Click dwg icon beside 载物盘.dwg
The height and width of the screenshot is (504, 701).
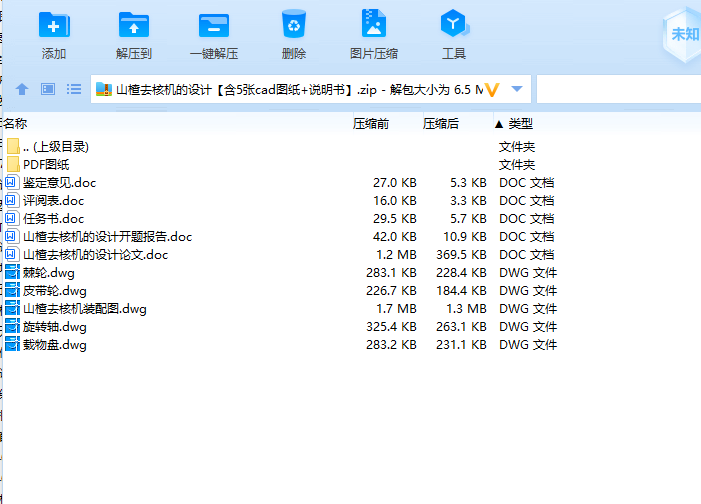12,344
